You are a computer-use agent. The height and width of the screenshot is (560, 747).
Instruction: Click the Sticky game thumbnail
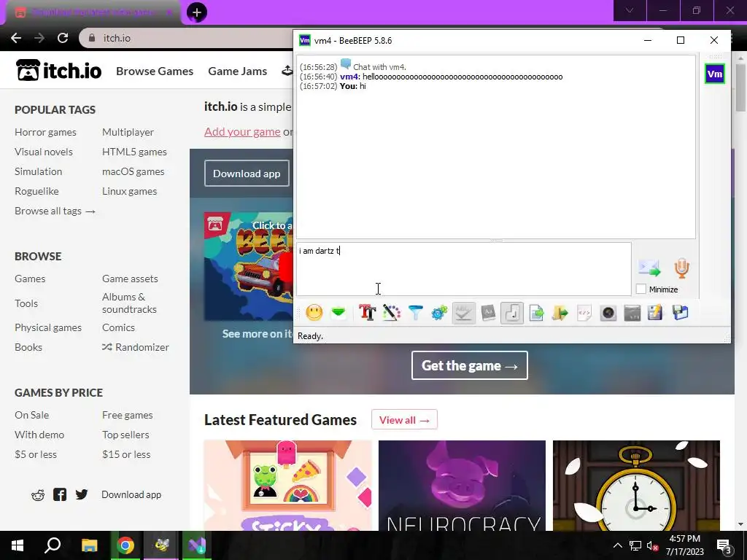pos(287,485)
